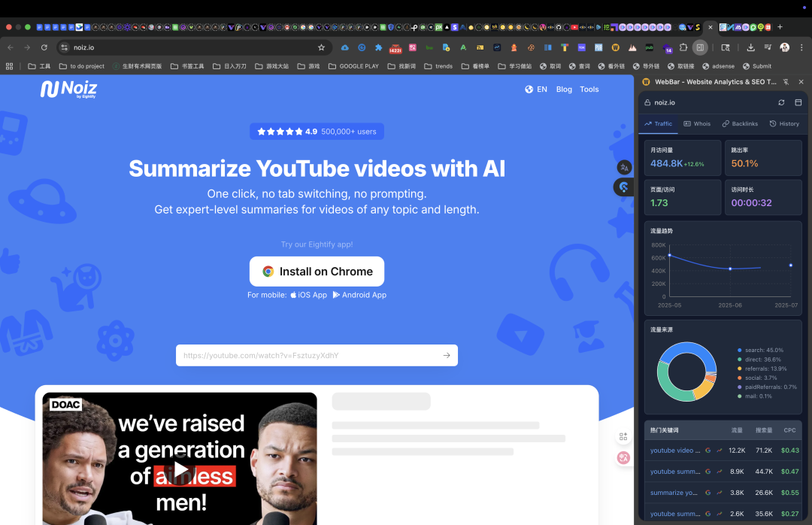Close the WebBar side panel
This screenshot has width=812, height=525.
[x=801, y=81]
